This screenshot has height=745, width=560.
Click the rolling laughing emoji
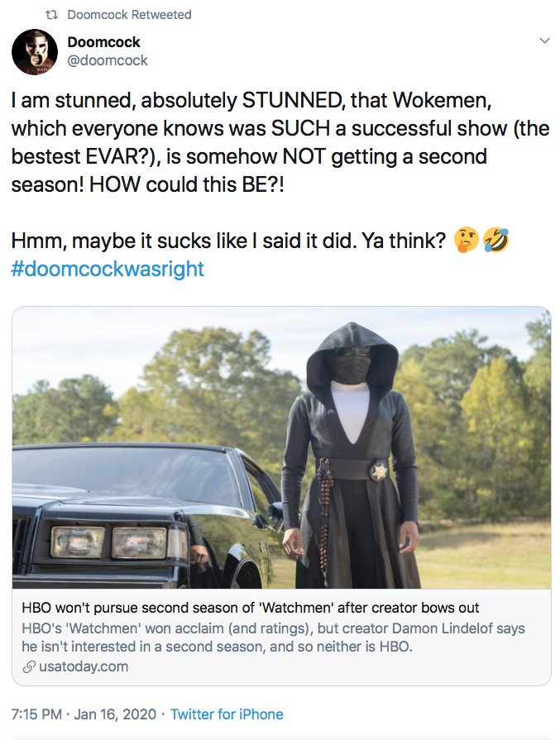495,240
